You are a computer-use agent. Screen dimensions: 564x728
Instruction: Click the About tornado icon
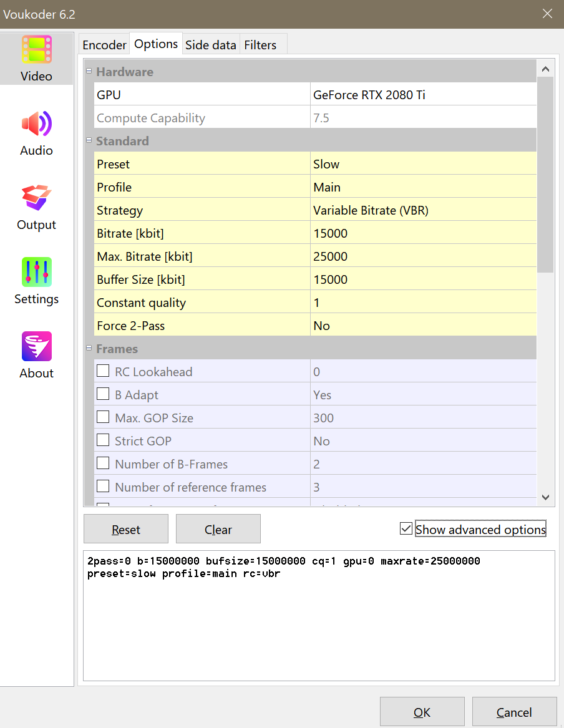click(x=37, y=347)
